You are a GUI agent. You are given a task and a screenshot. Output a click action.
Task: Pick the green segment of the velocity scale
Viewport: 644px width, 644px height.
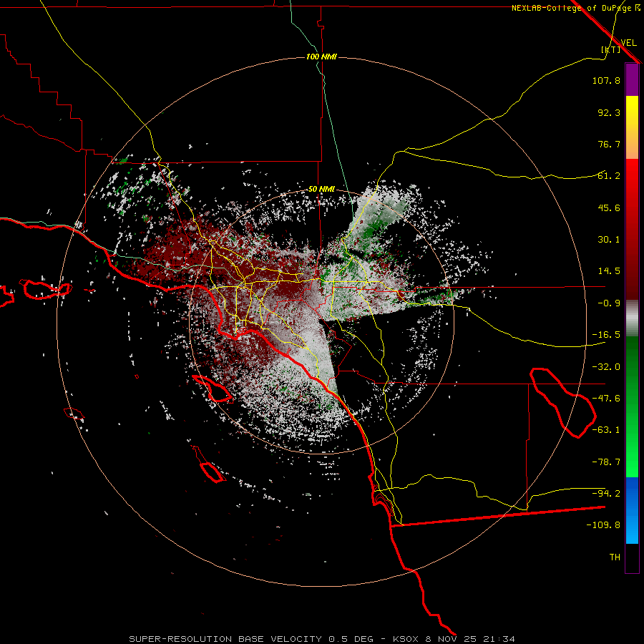click(x=632, y=406)
